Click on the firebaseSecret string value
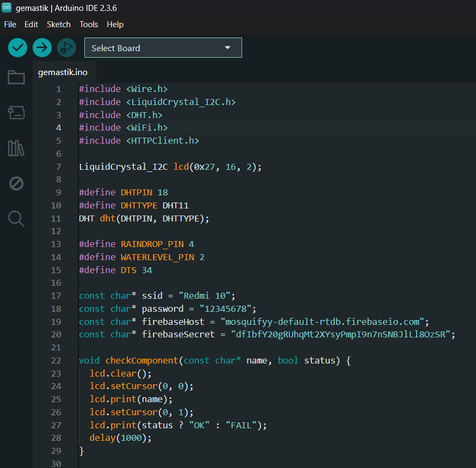The width and height of the screenshot is (476, 468). pos(341,334)
